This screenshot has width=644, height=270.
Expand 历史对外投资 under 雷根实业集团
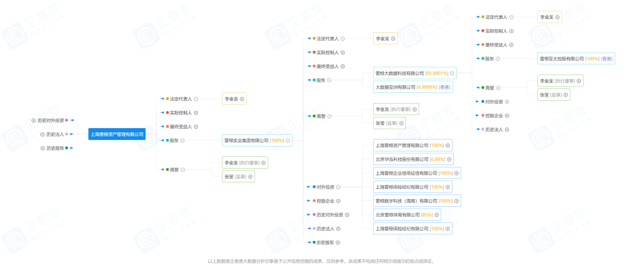click(347, 215)
